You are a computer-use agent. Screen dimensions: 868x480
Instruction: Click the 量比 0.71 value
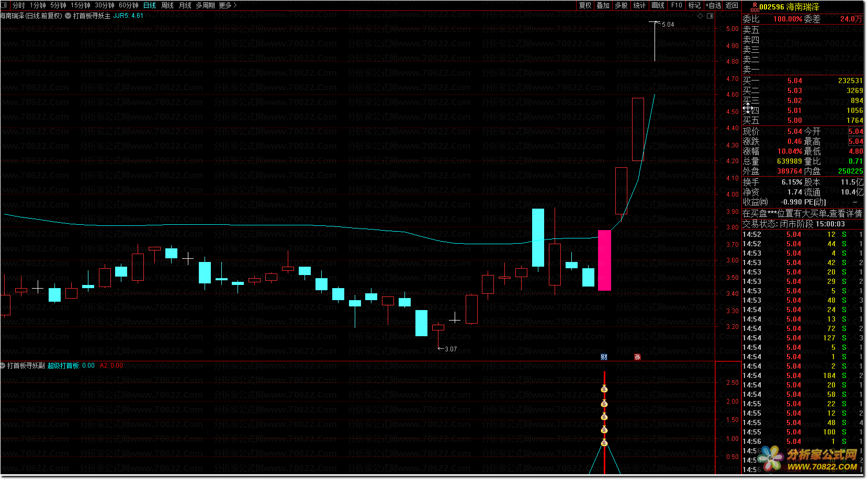(856, 161)
